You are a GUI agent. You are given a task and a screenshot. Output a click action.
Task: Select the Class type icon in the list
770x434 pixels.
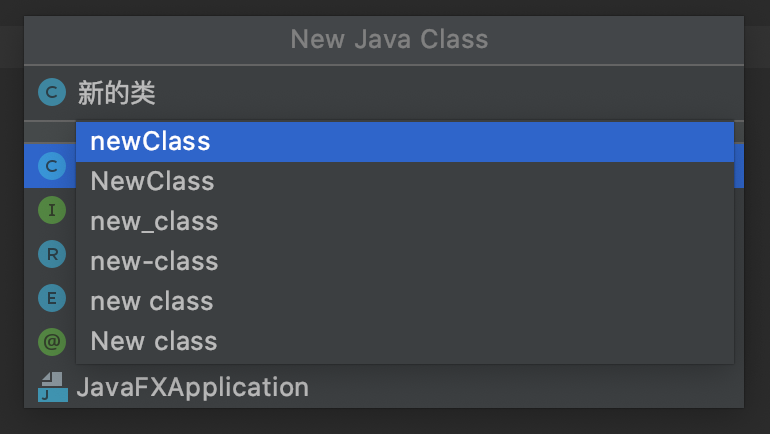pos(52,166)
